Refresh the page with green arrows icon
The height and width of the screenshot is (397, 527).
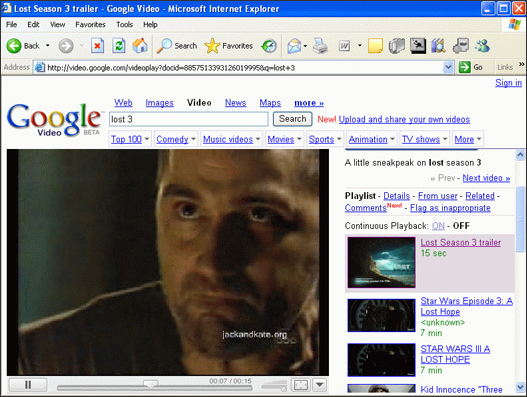(119, 46)
